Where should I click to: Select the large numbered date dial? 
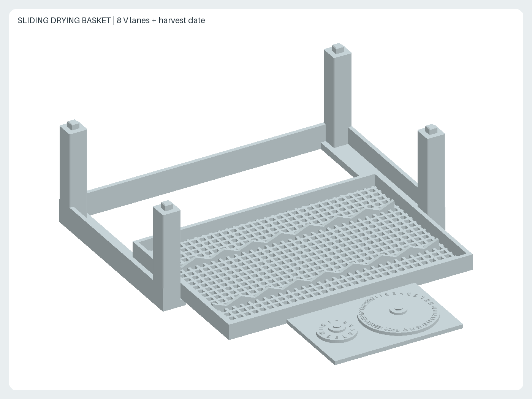397,313
